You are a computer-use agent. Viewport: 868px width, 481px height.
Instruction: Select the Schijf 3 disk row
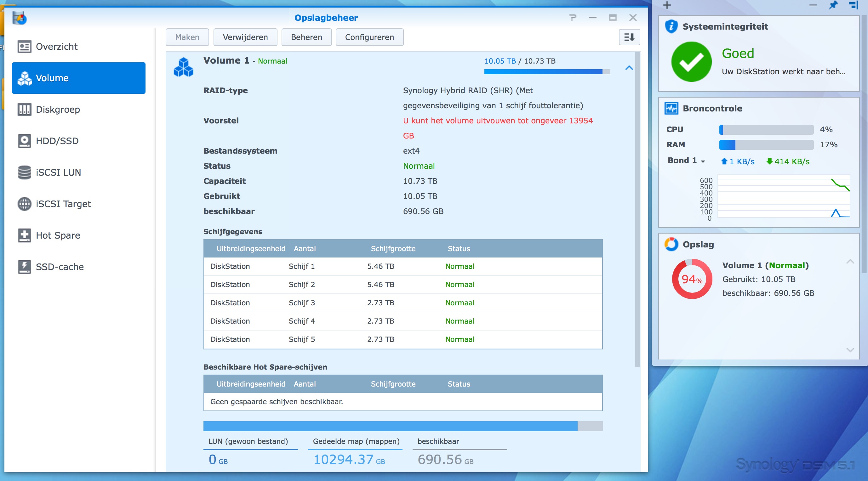click(403, 303)
